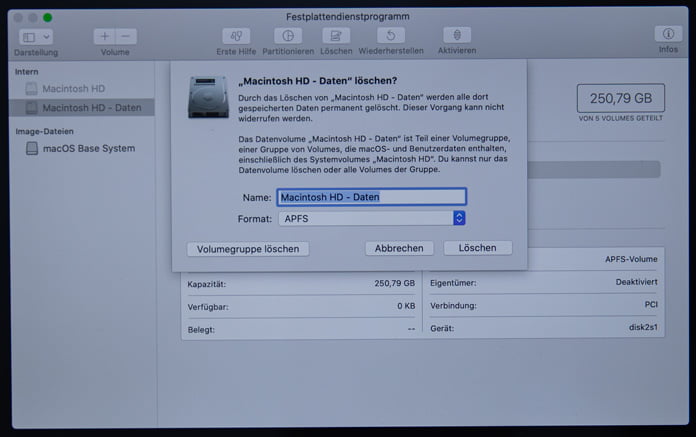
Task: Click the remove volume minus button
Action: click(x=126, y=36)
